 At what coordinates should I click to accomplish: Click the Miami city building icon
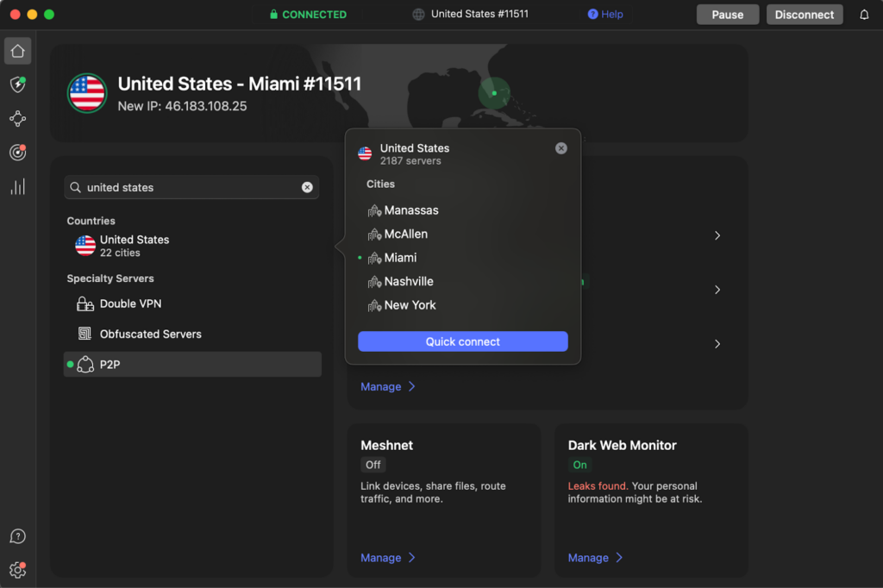coord(374,258)
